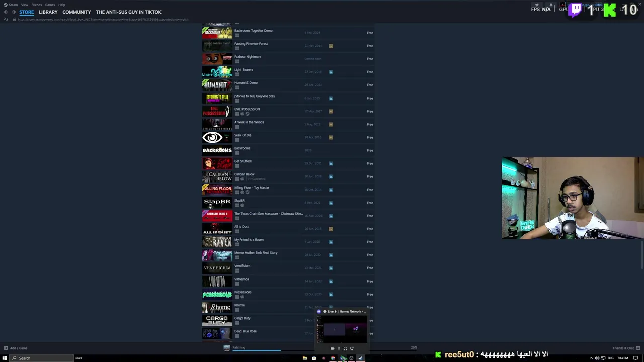Image resolution: width=644 pixels, height=362 pixels.
Task: Select Viltnemda title text
Action: pyautogui.click(x=242, y=279)
